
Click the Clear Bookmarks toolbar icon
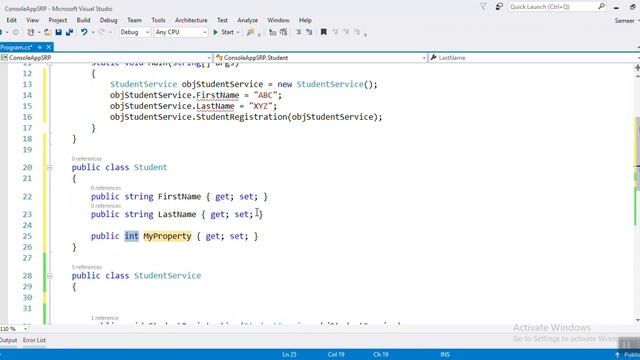pyautogui.click(x=357, y=32)
